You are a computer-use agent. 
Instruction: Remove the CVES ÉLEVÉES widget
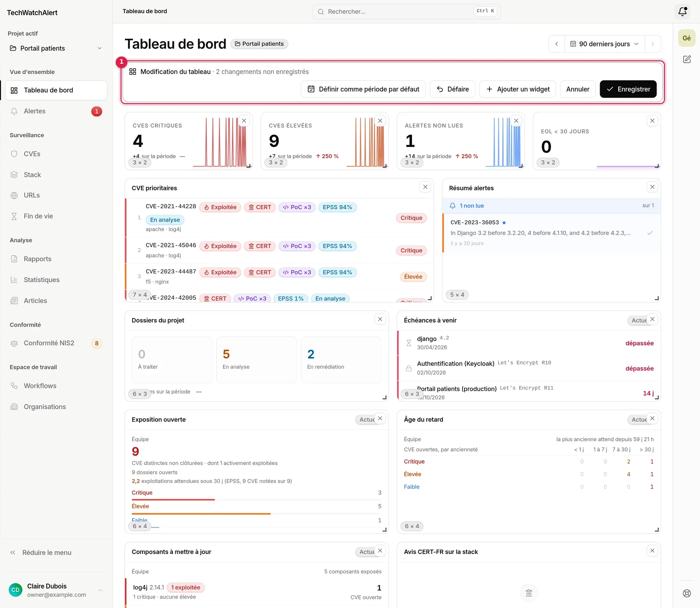(380, 121)
